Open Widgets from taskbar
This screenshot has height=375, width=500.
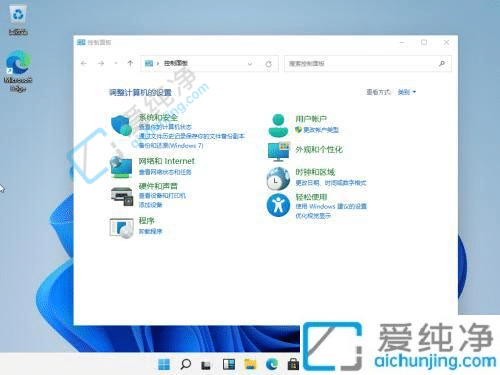[229, 364]
